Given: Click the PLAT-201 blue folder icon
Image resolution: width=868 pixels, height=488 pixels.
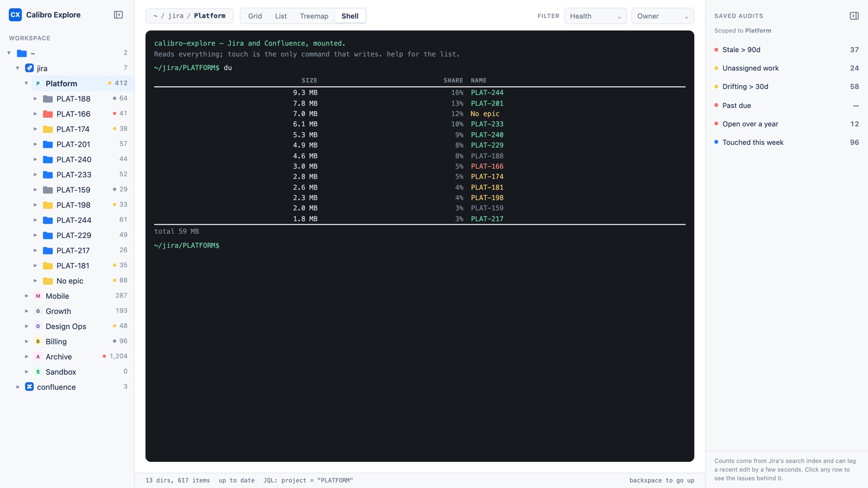Looking at the screenshot, I should [x=48, y=144].
